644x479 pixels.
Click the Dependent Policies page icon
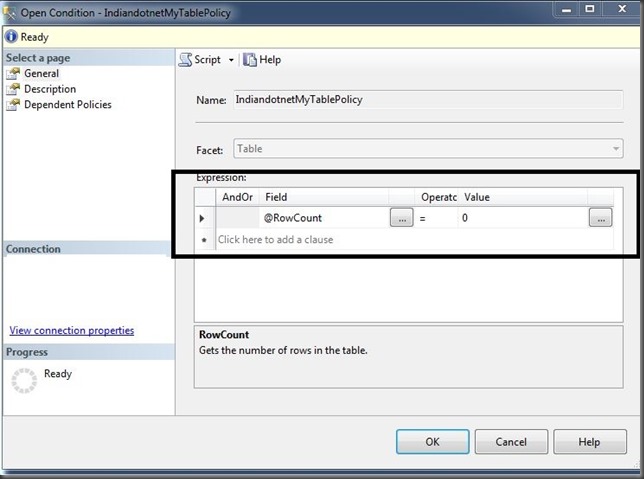[x=13, y=105]
